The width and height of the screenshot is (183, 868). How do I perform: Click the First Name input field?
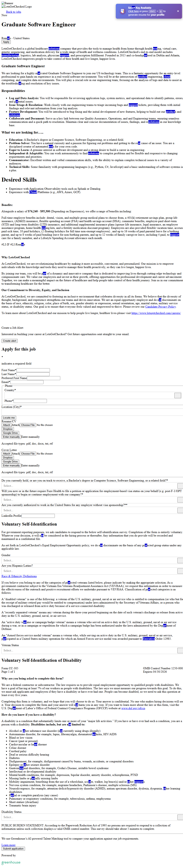coord(33,370)
